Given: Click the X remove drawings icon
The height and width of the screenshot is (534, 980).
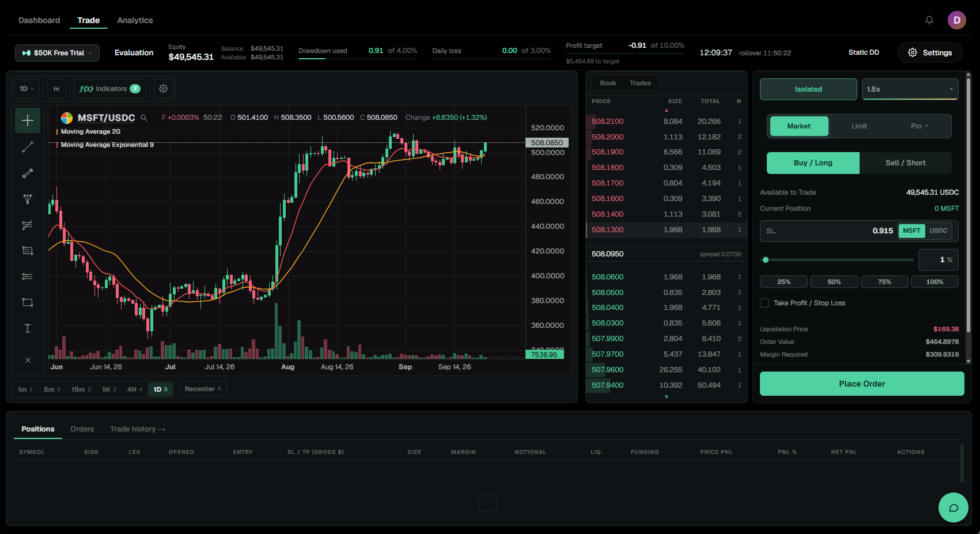Looking at the screenshot, I should coord(28,360).
